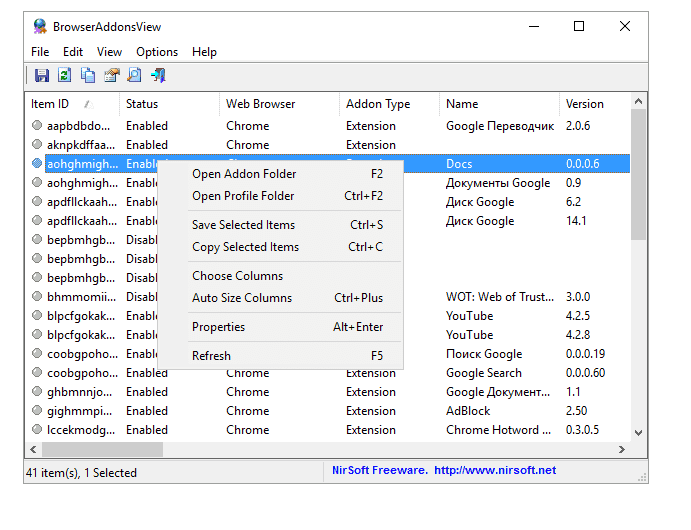This screenshot has height=530, width=691.
Task: Click the Save toolbar icon
Action: (x=42, y=75)
